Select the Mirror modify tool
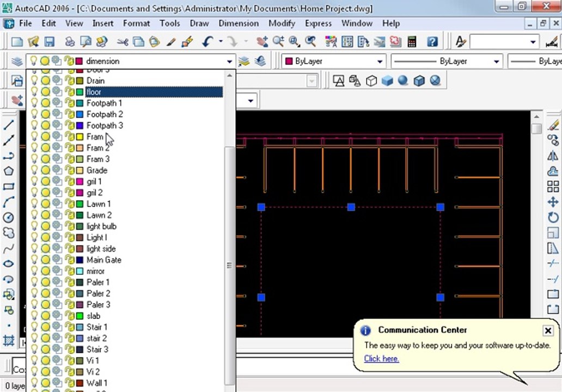Viewport: 562px width, 392px height. pyautogui.click(x=553, y=156)
